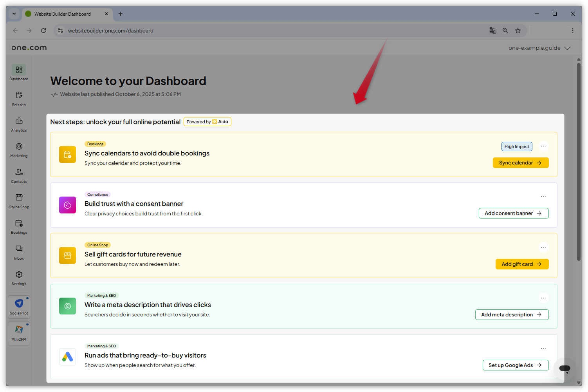Open a new browser tab
The height and width of the screenshot is (392, 588).
click(121, 14)
